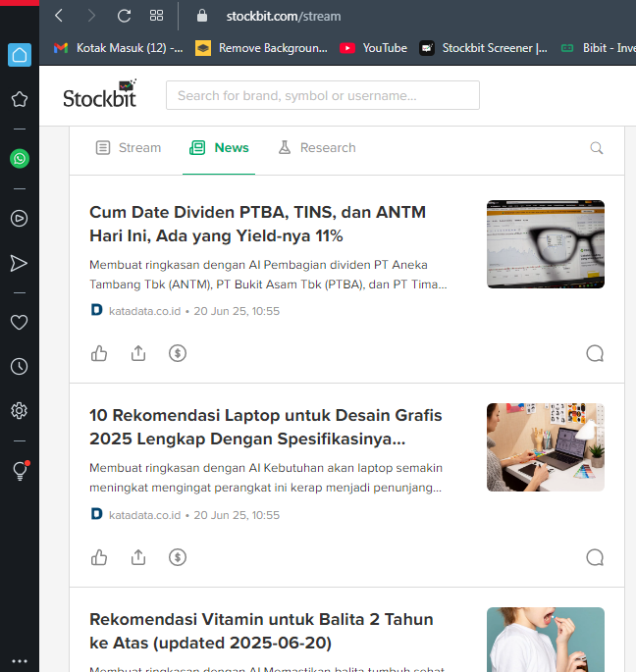
Task: Click the stockbit.com/stream address bar
Action: point(284,16)
